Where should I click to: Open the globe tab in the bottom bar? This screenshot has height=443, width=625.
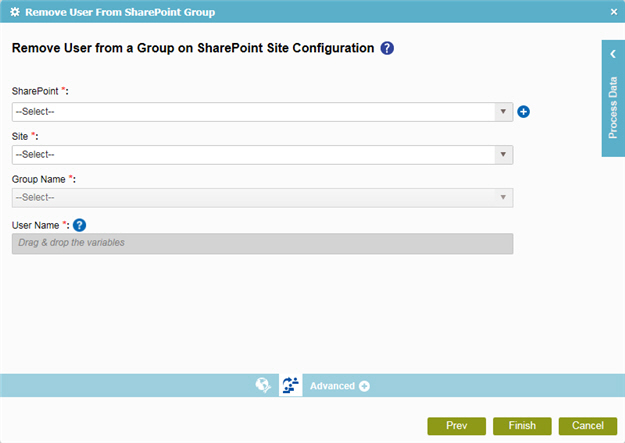click(x=263, y=385)
